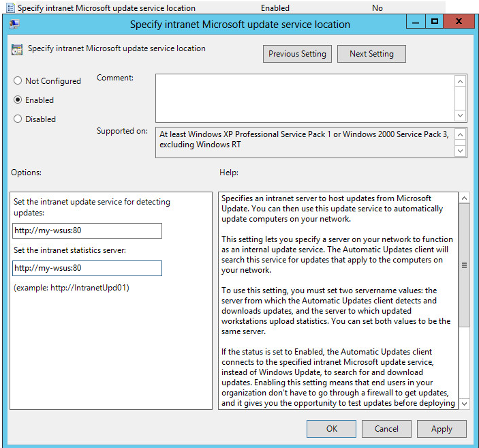Select the Not Configured radio option
479x448 pixels.
click(18, 81)
